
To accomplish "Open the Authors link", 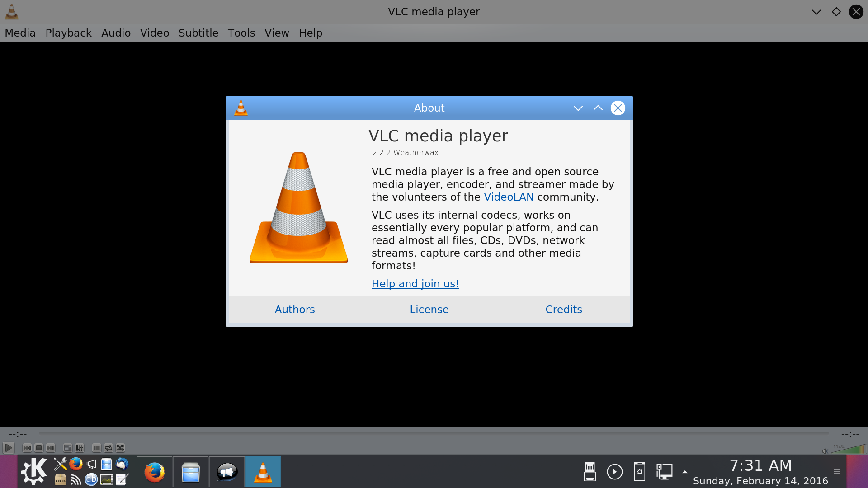I will (x=294, y=310).
